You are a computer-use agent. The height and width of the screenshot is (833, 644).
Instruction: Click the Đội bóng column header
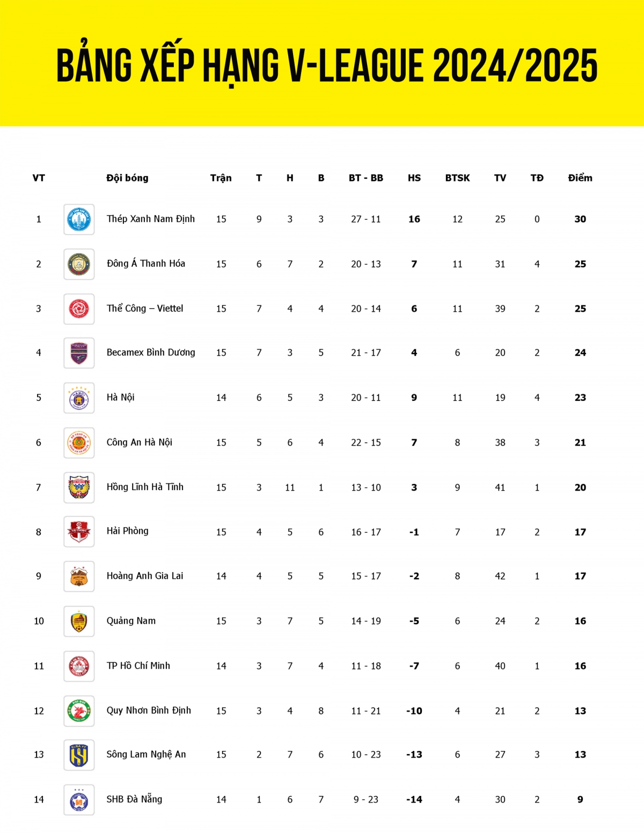[127, 178]
